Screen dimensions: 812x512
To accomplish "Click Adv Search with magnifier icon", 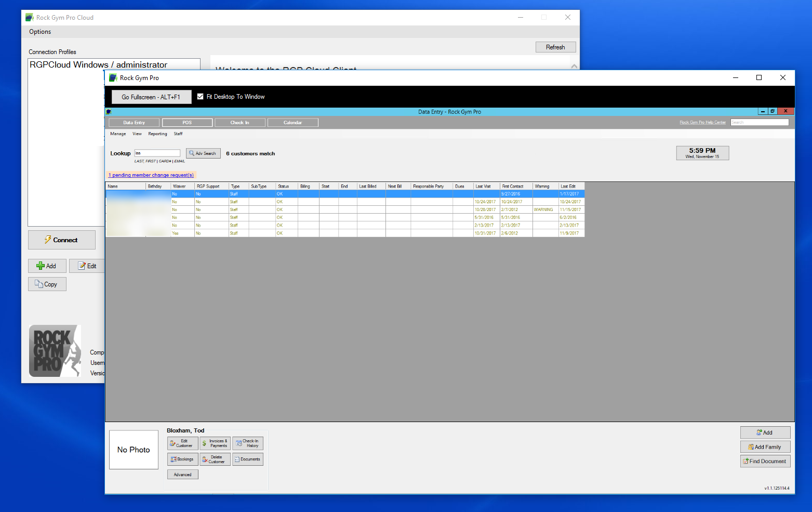I will (x=203, y=153).
